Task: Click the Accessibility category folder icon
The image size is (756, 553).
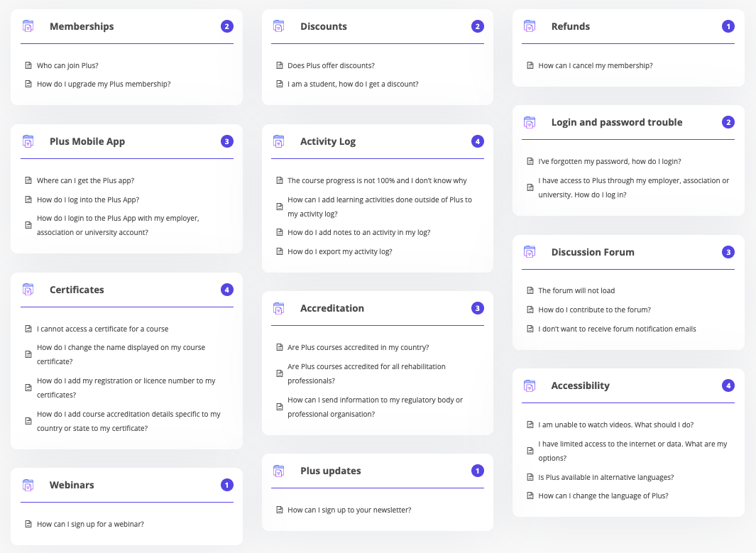Action: tap(530, 385)
